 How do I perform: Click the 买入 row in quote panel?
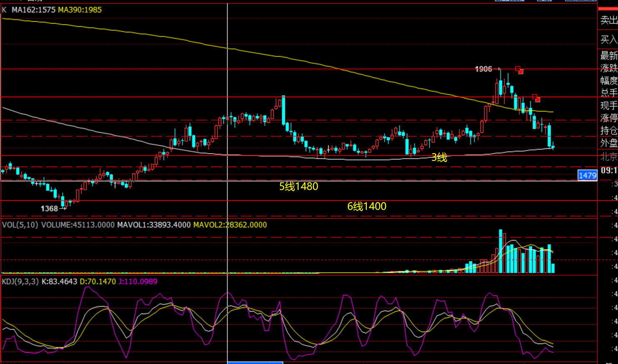tap(608, 39)
